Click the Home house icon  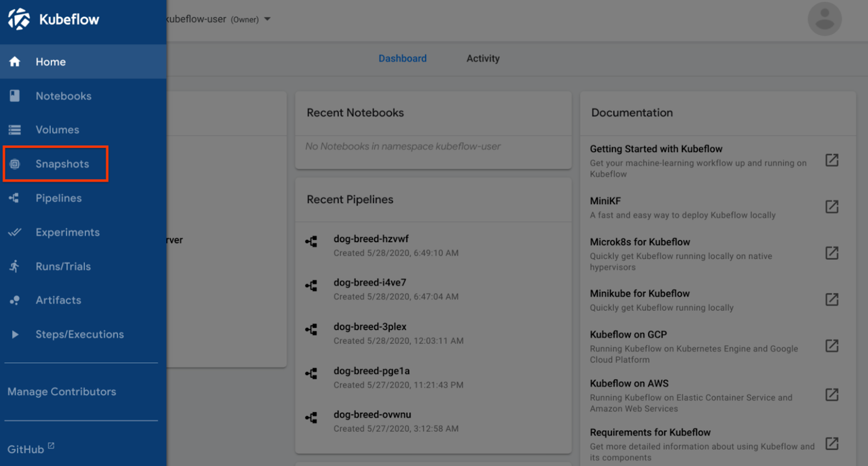click(15, 62)
